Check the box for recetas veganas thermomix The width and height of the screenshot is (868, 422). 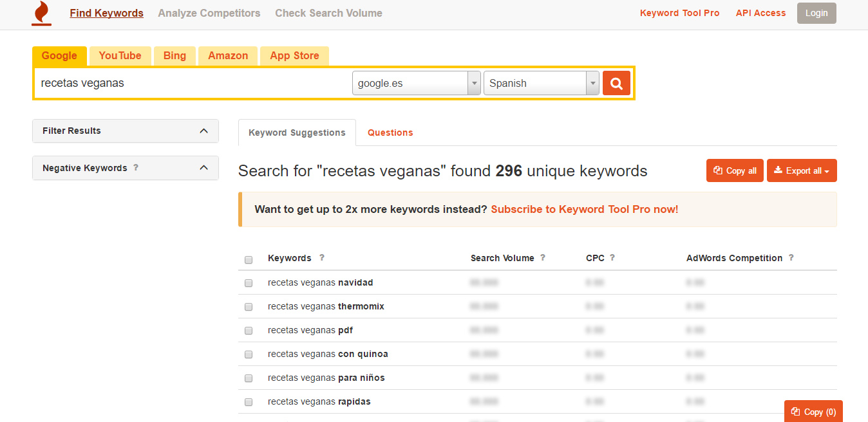pyautogui.click(x=249, y=307)
